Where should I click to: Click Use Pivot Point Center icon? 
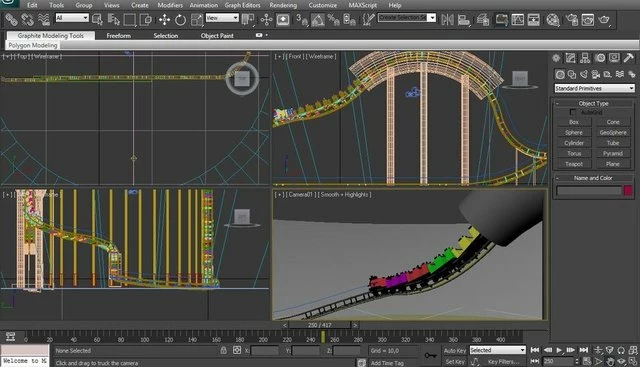coord(248,19)
